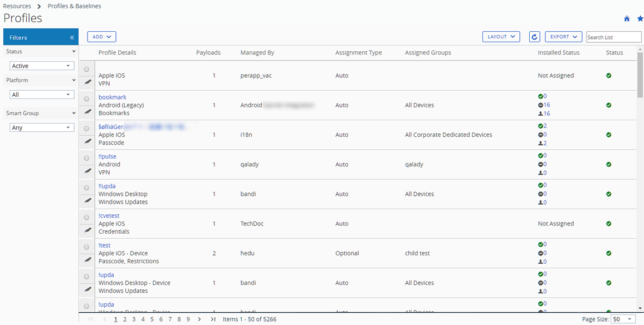Viewport: 644px width, 325px height.
Task: Go to the previous page arrow
Action: click(x=105, y=319)
